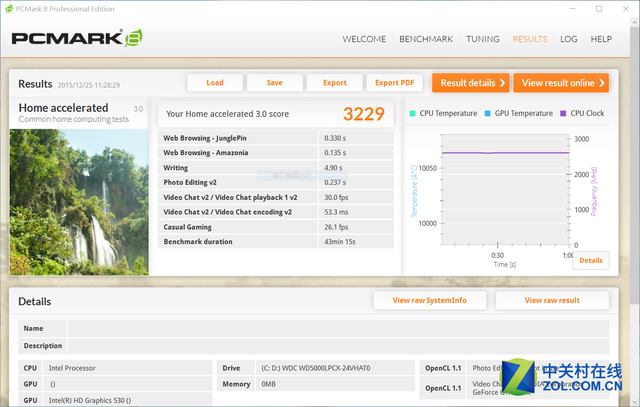Toggle GPU Temperature legend swatch

coord(488,113)
